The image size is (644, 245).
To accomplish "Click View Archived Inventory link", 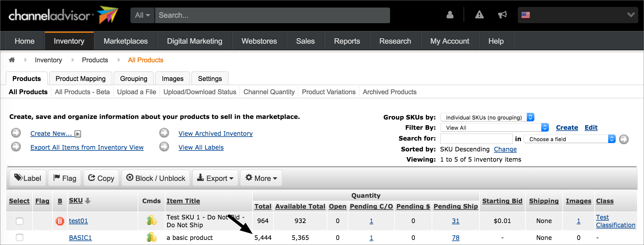I will coord(216,133).
